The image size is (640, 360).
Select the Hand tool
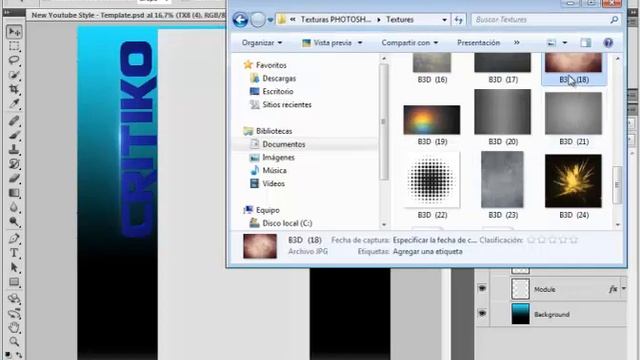point(14,327)
